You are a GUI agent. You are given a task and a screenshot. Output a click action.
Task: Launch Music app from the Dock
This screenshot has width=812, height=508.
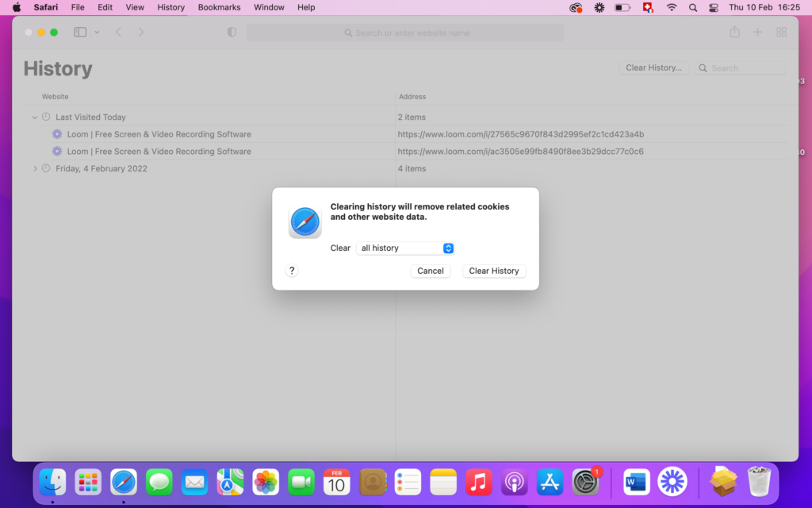[478, 482]
